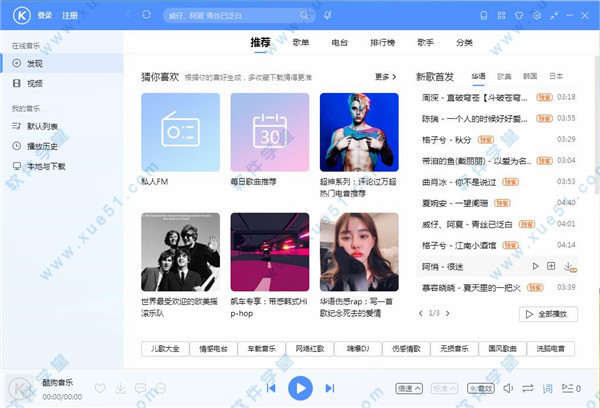This screenshot has width=600, height=408.
Task: Open the 世界最受欢迎的欧美摇滚乐队 playlist cover
Action: pos(181,252)
